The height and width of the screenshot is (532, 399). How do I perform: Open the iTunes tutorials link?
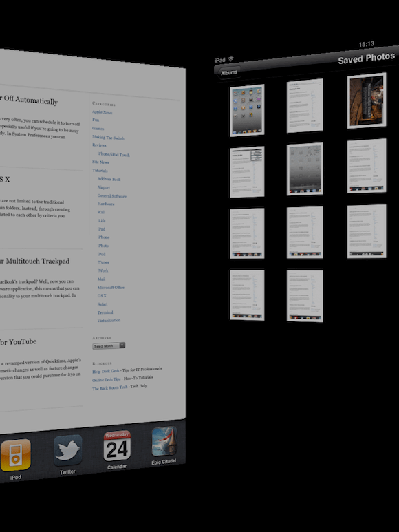(x=103, y=262)
